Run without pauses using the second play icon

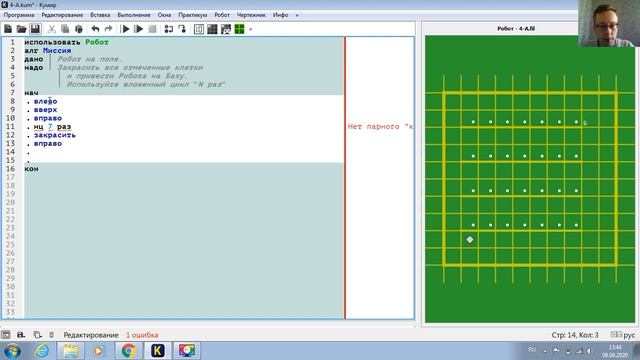(139, 29)
